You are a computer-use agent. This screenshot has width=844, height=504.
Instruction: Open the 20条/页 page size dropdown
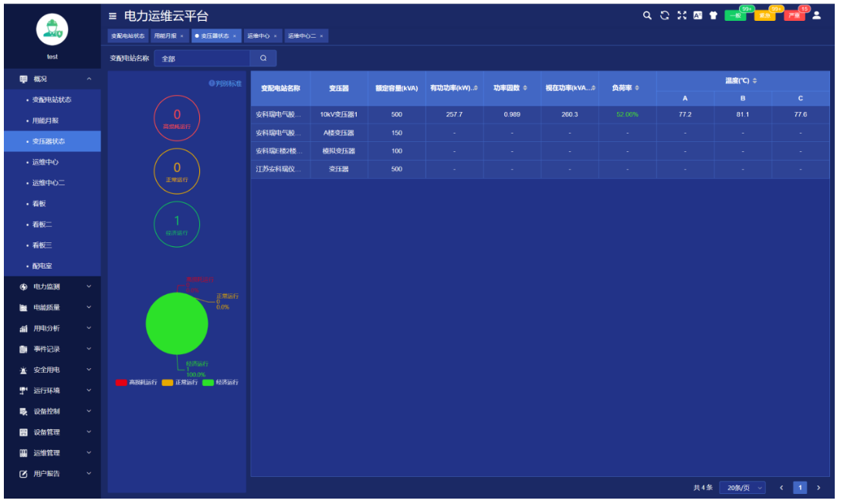click(742, 488)
